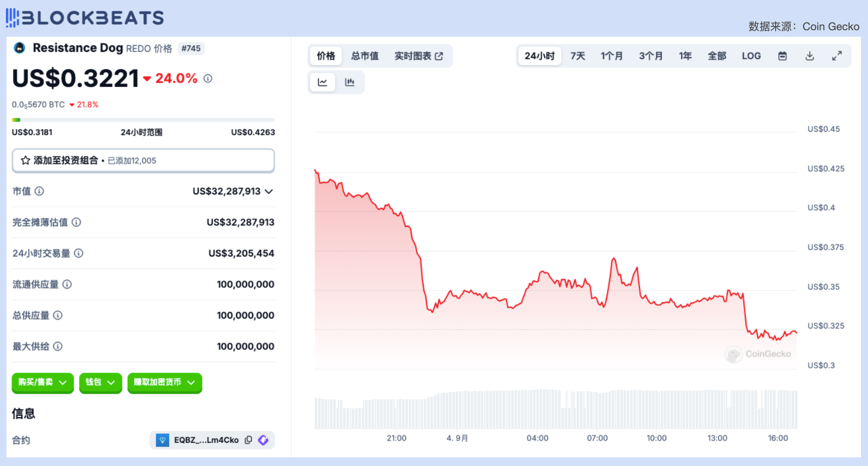868x466 pixels.
Task: Switch to the 总市值 tab
Action: tap(364, 56)
